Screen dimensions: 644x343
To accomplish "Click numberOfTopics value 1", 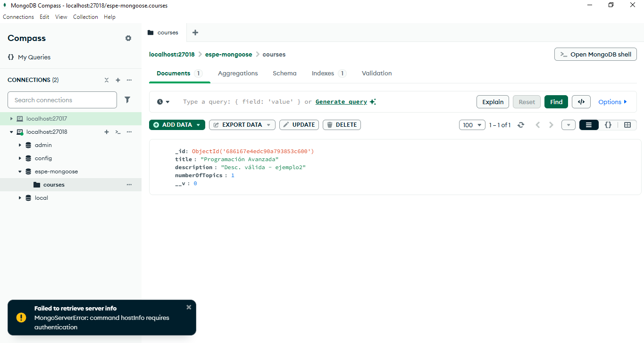I will (233, 175).
